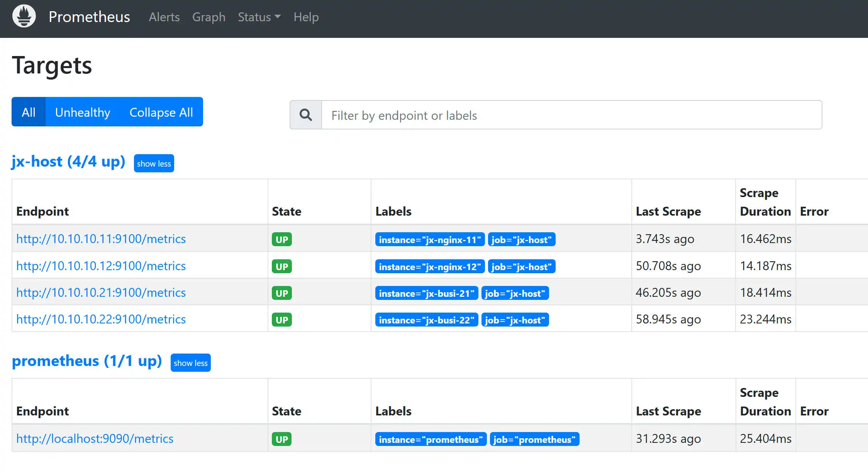Open the jx-host (4/4 up) heading link
Viewport: 868px width, 473px height.
(x=68, y=161)
